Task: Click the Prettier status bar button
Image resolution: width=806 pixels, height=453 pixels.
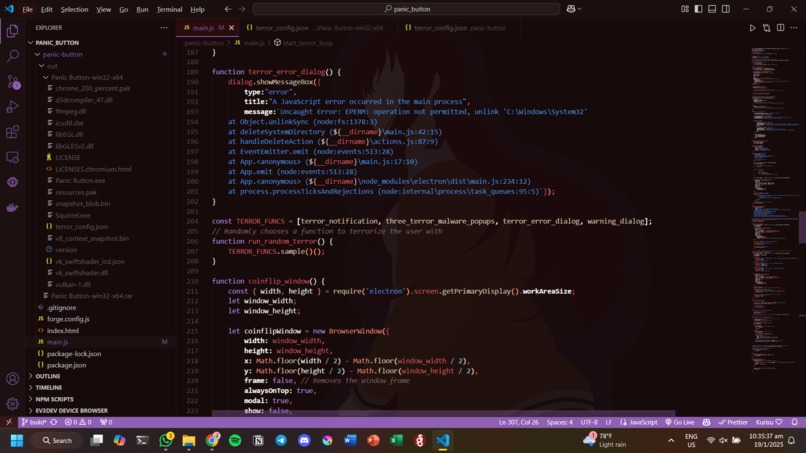Action: (x=733, y=422)
